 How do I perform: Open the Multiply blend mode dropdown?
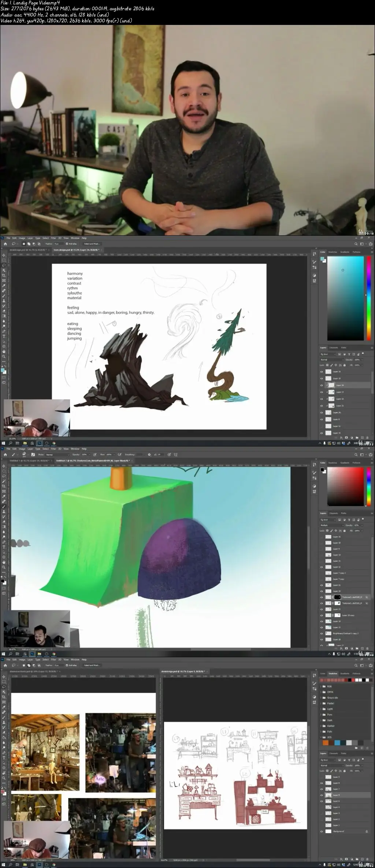pos(332,525)
